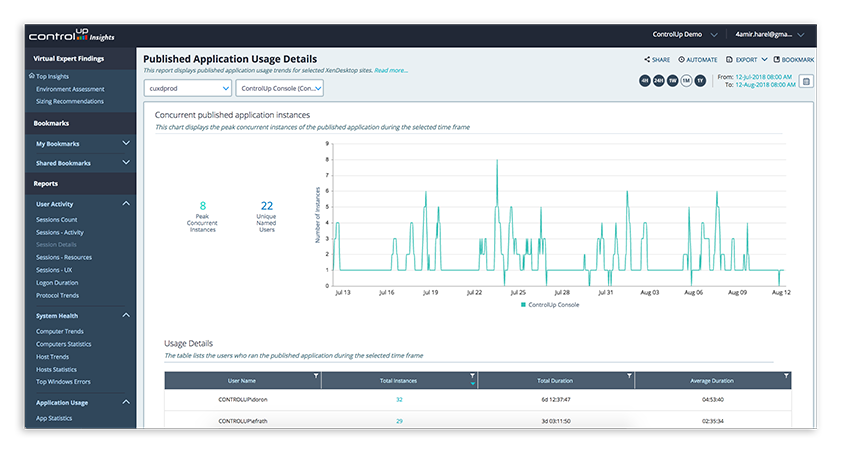The height and width of the screenshot is (451, 845).
Task: Click the ControlUp Insights logo
Action: (x=71, y=35)
